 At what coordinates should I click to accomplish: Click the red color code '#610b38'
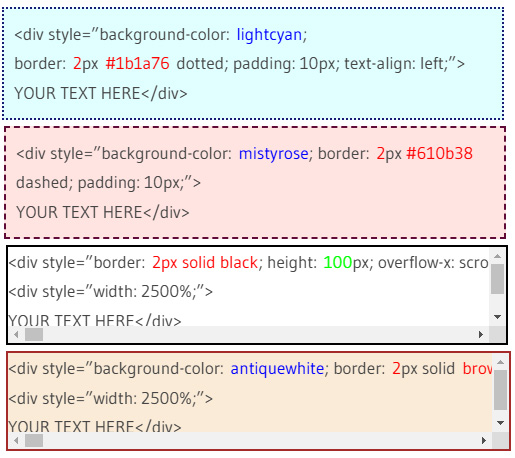(x=439, y=154)
